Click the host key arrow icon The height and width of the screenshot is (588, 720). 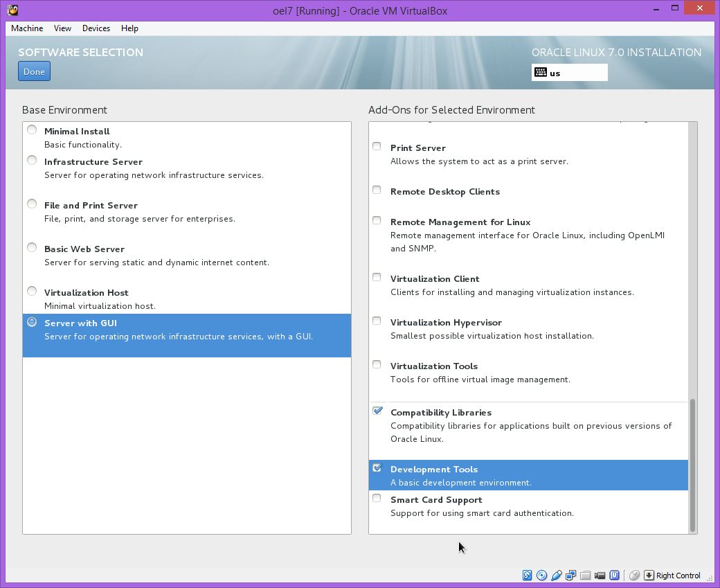pos(649,575)
